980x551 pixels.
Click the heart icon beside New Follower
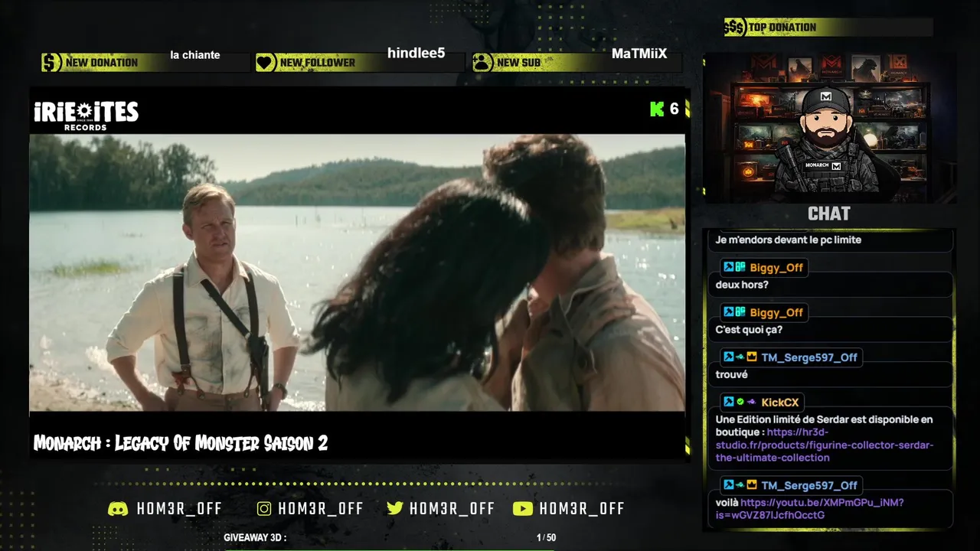coord(266,63)
